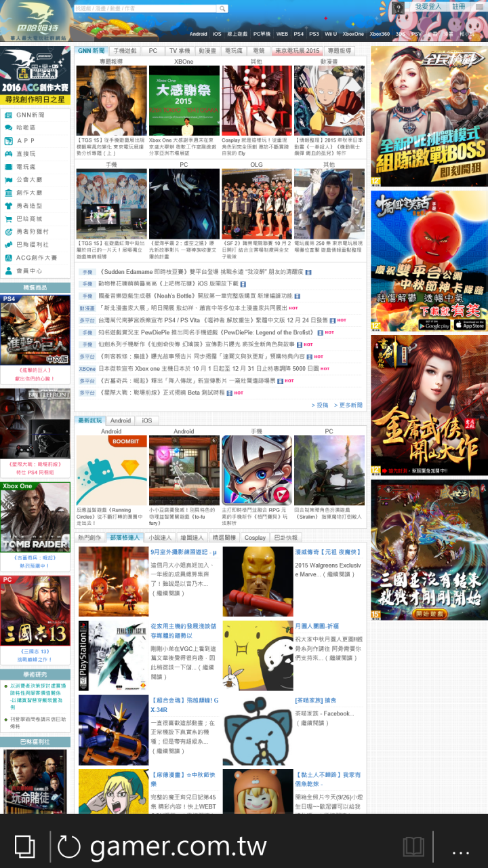The image size is (488, 868).
Task: Click the App Store badge in ad
Action: tap(469, 325)
